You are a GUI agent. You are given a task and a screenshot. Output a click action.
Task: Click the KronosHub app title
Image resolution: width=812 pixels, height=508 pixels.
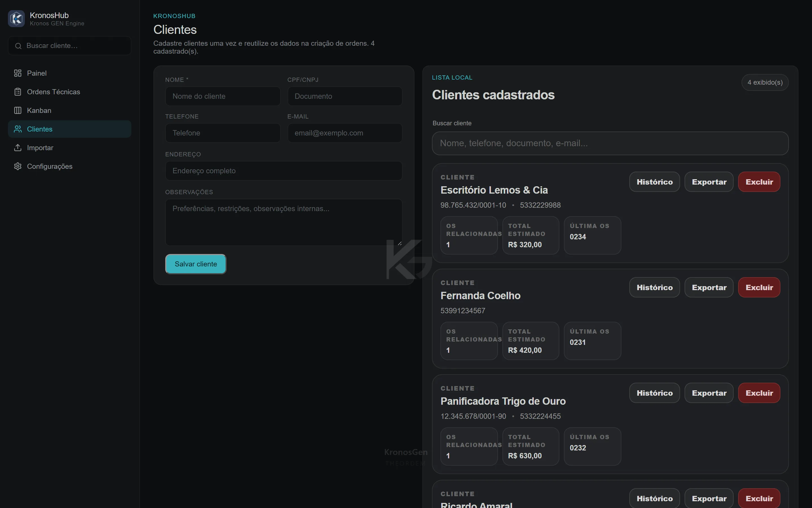(49, 16)
